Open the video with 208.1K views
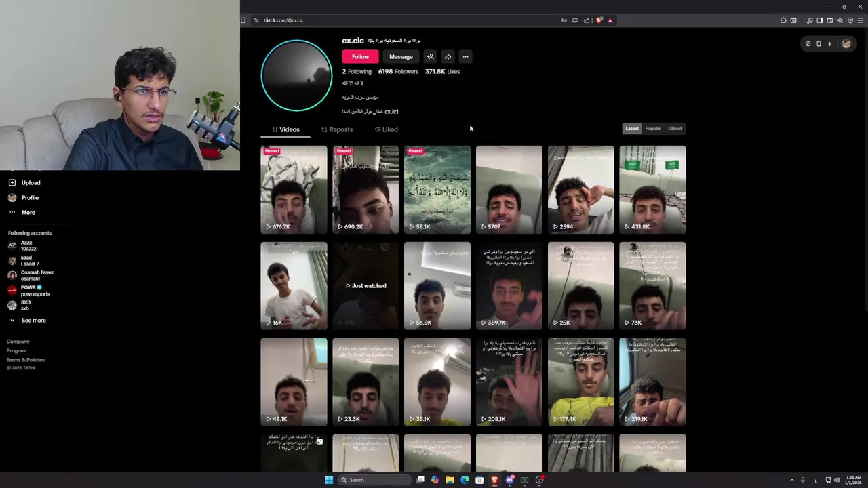Image resolution: width=868 pixels, height=488 pixels. (x=509, y=382)
